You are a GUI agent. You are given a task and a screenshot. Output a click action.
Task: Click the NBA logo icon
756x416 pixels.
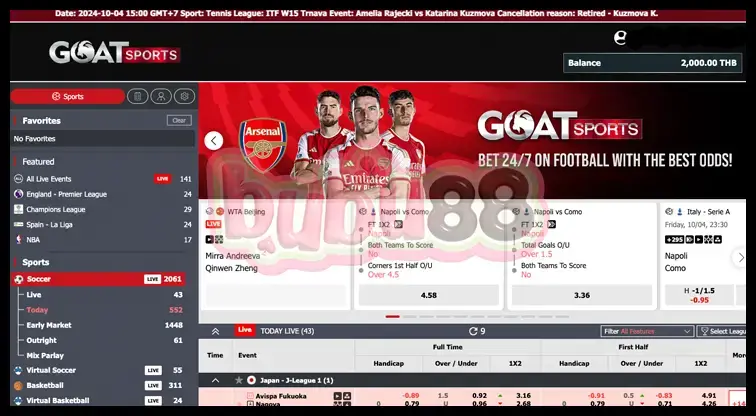point(18,240)
